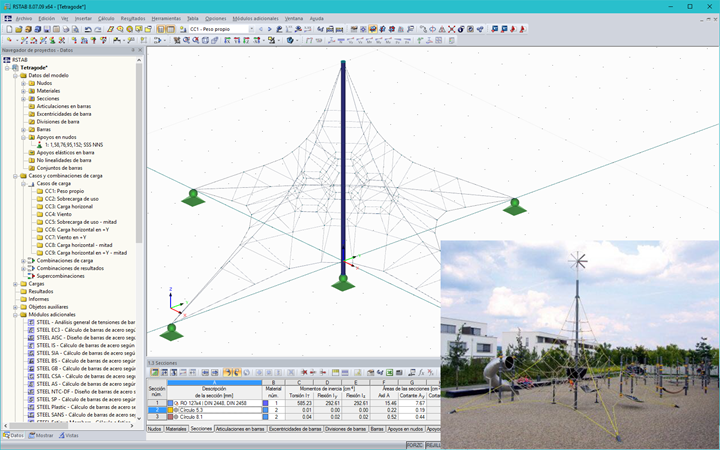Click the print preview icon in toolbar
The width and height of the screenshot is (720, 450).
tap(75, 29)
